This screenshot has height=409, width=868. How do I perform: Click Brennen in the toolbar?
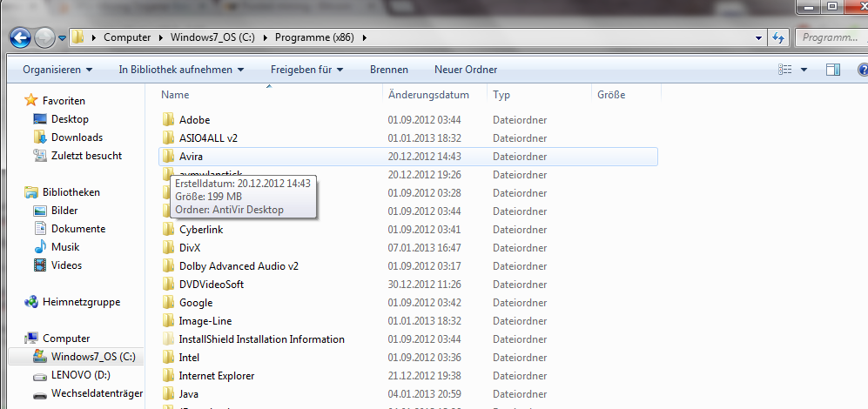pyautogui.click(x=389, y=70)
